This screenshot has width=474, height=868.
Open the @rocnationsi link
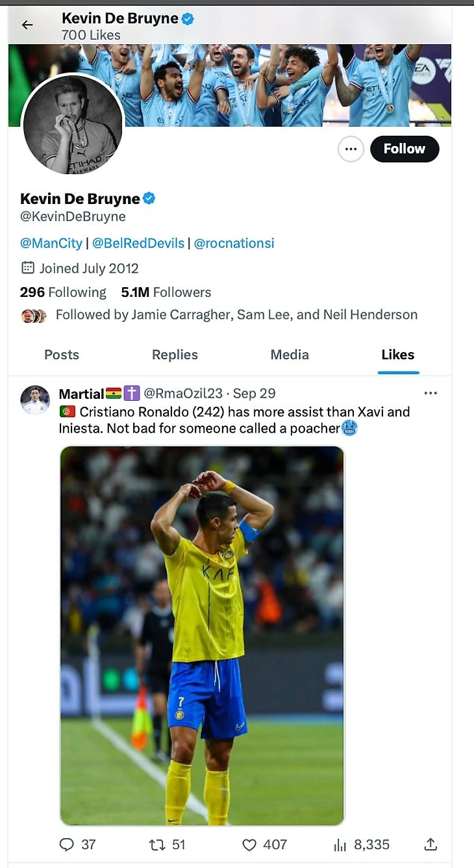[x=234, y=243]
